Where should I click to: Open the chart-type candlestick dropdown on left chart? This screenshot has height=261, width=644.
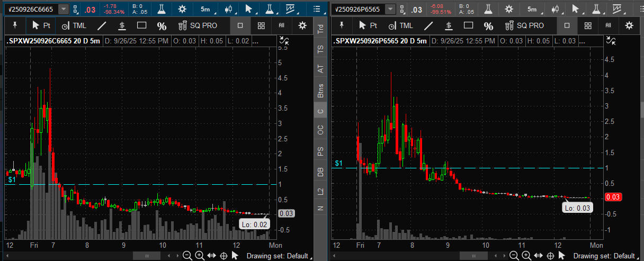pyautogui.click(x=229, y=9)
